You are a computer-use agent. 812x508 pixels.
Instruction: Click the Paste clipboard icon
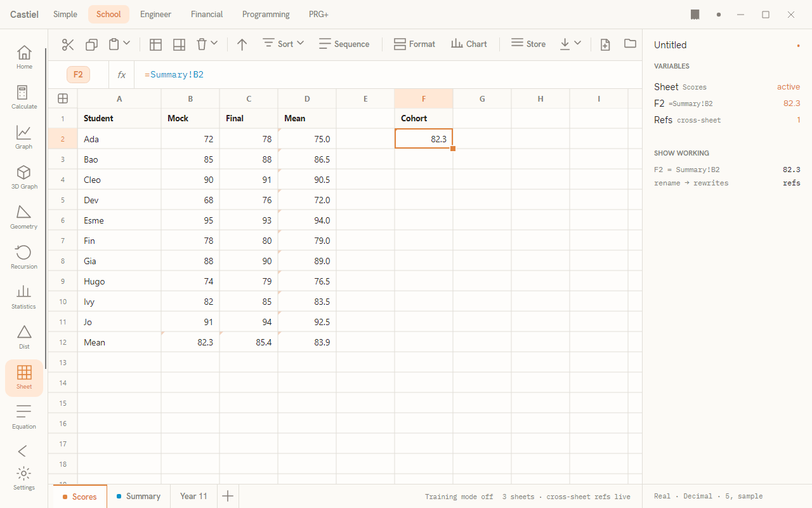[x=114, y=44]
